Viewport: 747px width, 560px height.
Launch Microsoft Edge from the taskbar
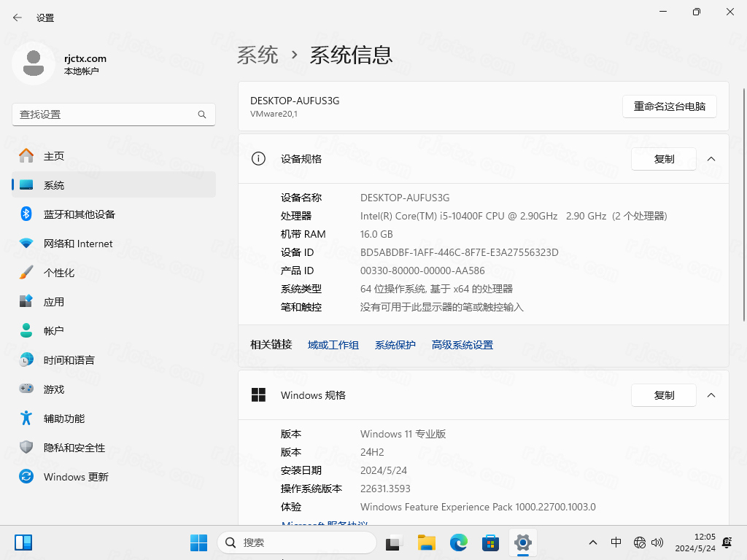(458, 542)
